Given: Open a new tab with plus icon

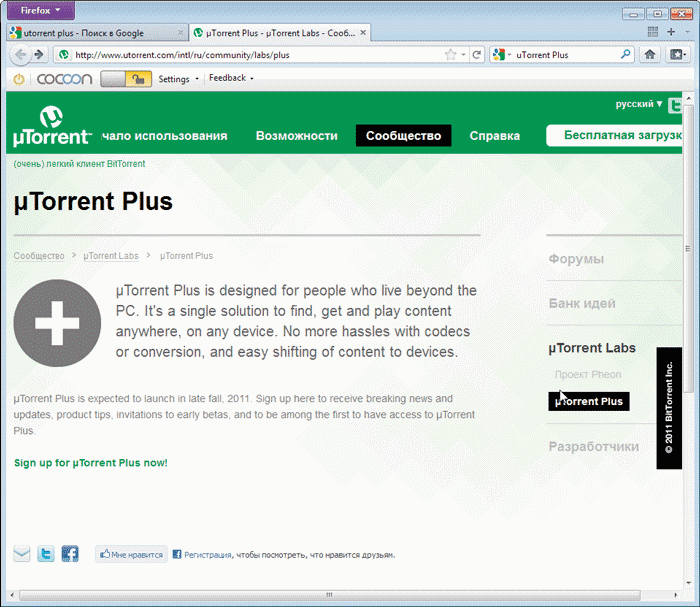Looking at the screenshot, I should [x=671, y=32].
